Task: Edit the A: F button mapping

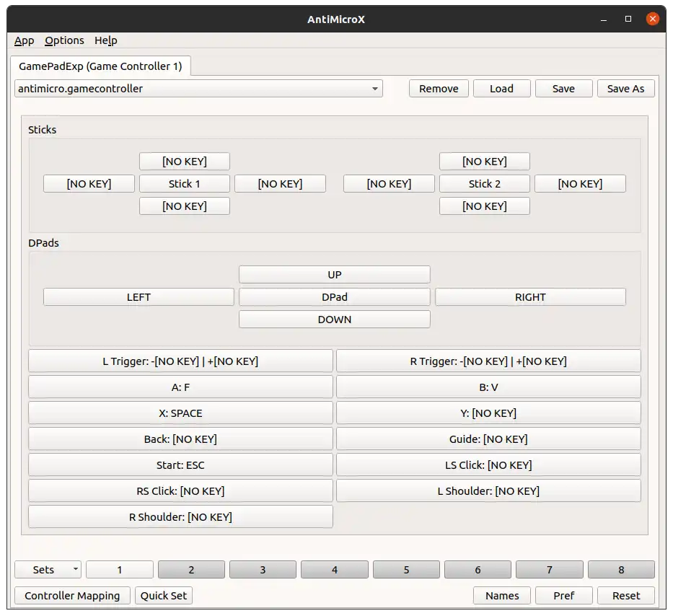Action: pyautogui.click(x=181, y=387)
